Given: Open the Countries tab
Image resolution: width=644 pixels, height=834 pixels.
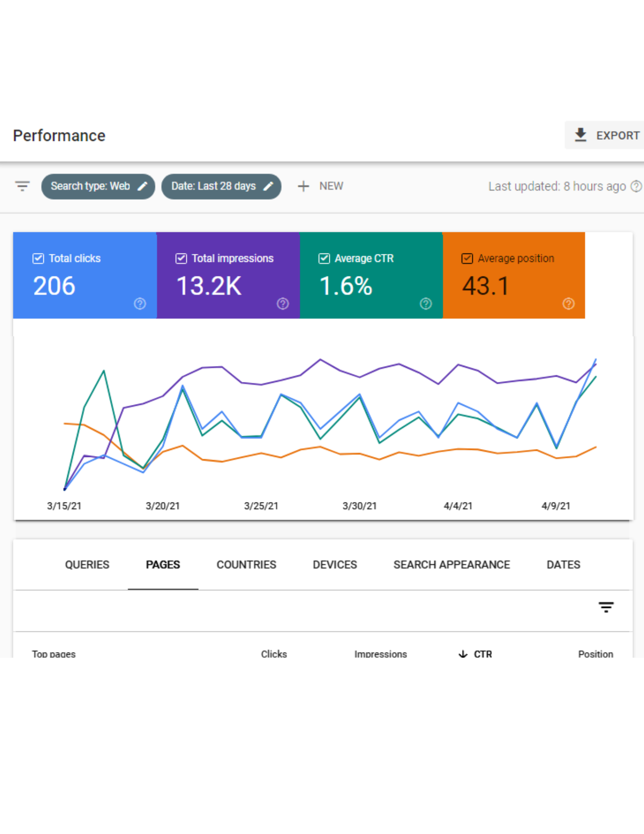Looking at the screenshot, I should (x=246, y=565).
